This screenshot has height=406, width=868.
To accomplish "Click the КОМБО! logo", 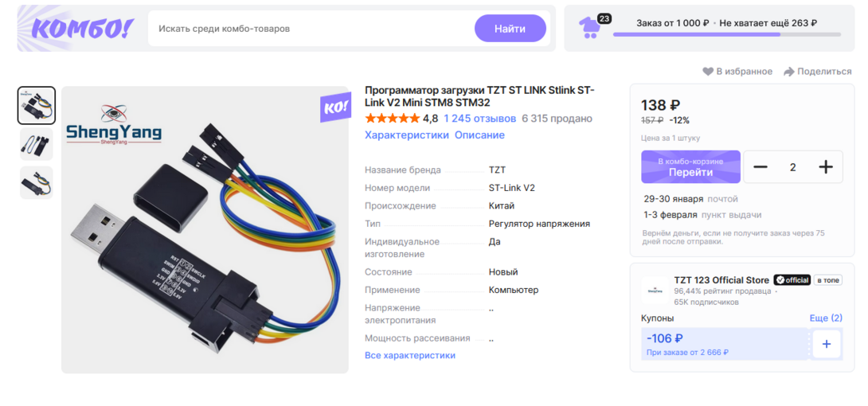I will (83, 28).
